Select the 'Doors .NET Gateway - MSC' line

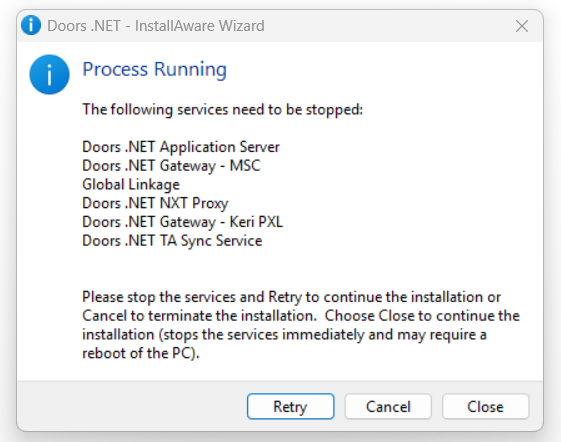pyautogui.click(x=171, y=166)
